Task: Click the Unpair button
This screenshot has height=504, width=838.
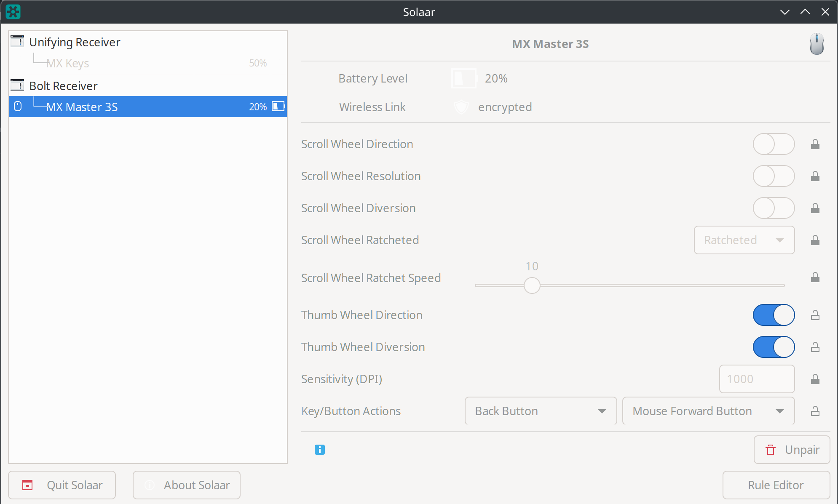Action: pos(792,450)
